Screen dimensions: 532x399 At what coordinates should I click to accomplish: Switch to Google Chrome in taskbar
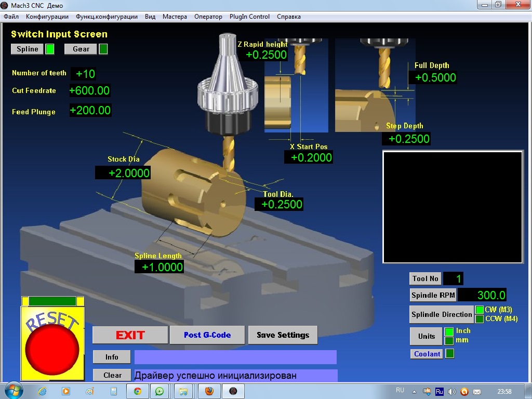click(x=137, y=391)
